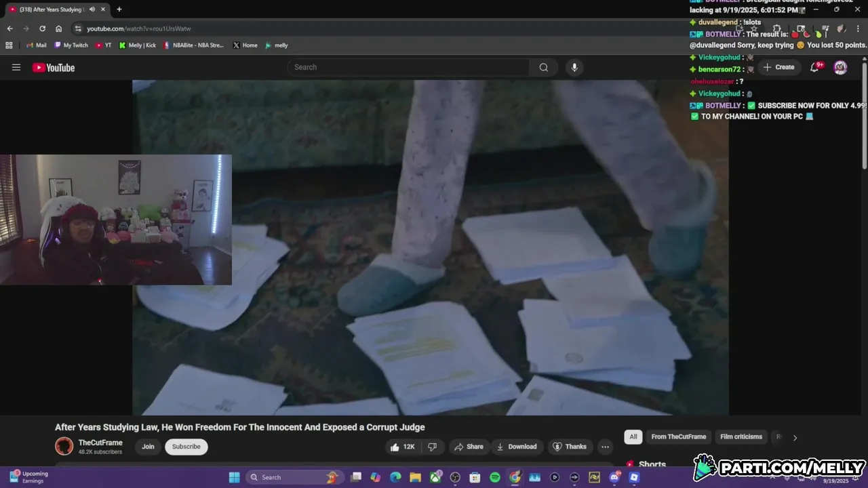Click the 48.2K subscribers text
868x488 pixels.
click(100, 452)
